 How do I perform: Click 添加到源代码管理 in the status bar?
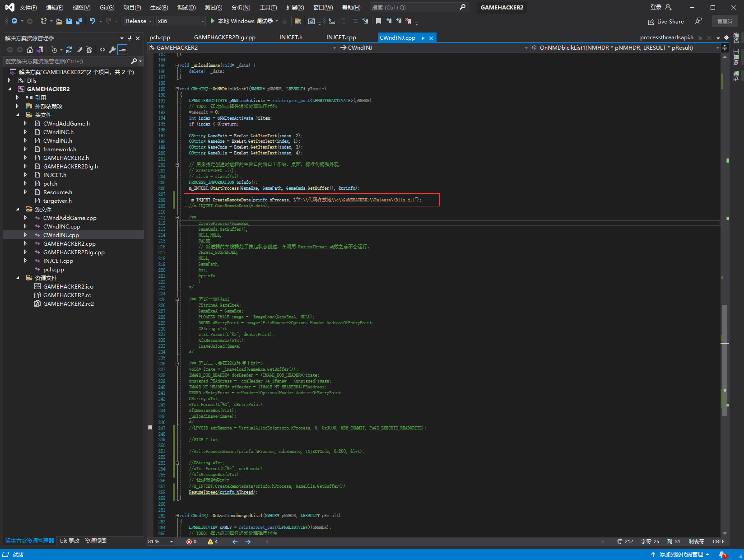pyautogui.click(x=680, y=554)
